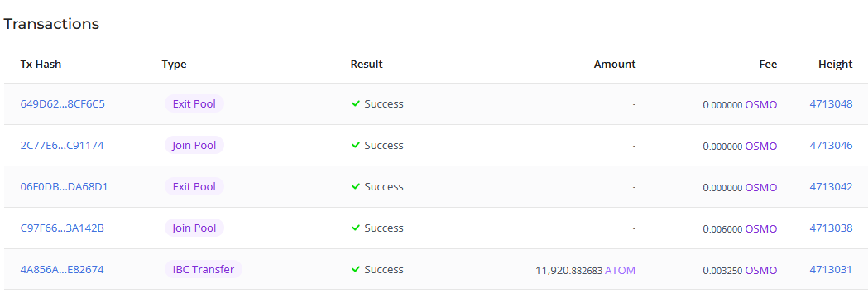Open transaction hash 06F0DB...DA68D1
The width and height of the screenshot is (868, 303).
(65, 186)
